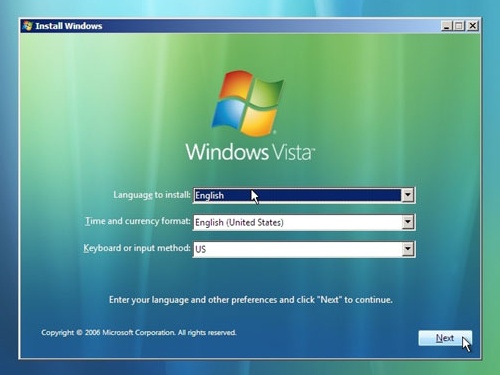
Task: Maximize the Install Windows window
Action: (459, 26)
